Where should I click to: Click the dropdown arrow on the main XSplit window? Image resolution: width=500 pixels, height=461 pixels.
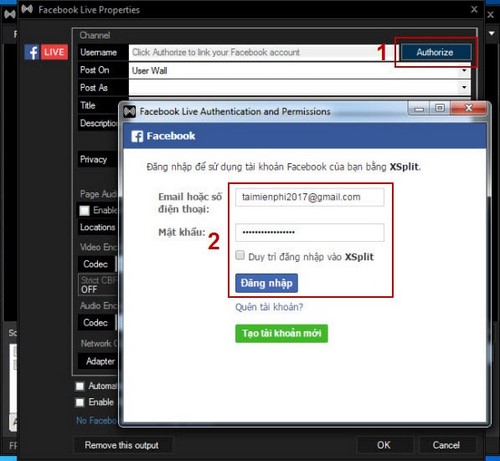492,33
